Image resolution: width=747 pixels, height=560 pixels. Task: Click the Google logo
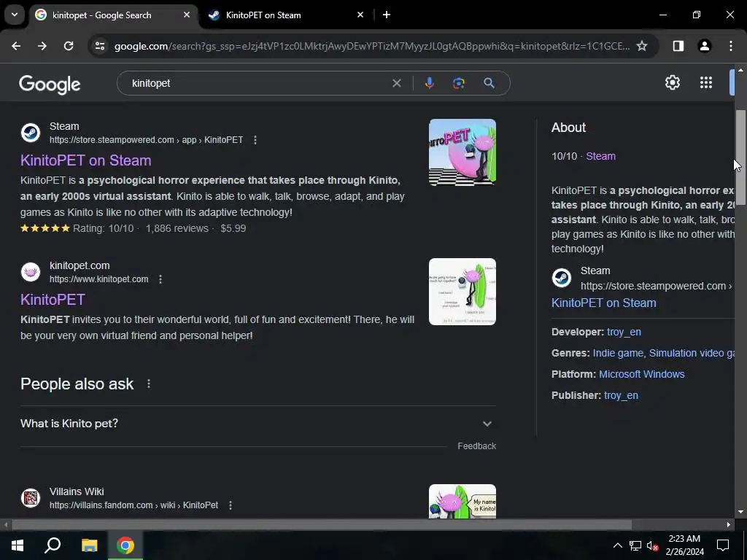tap(50, 85)
